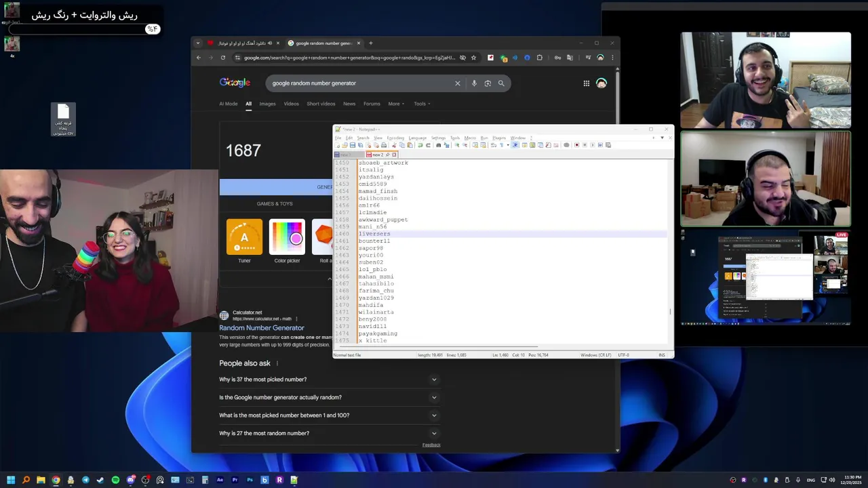Open the Notepad++ Plugins menu

499,138
